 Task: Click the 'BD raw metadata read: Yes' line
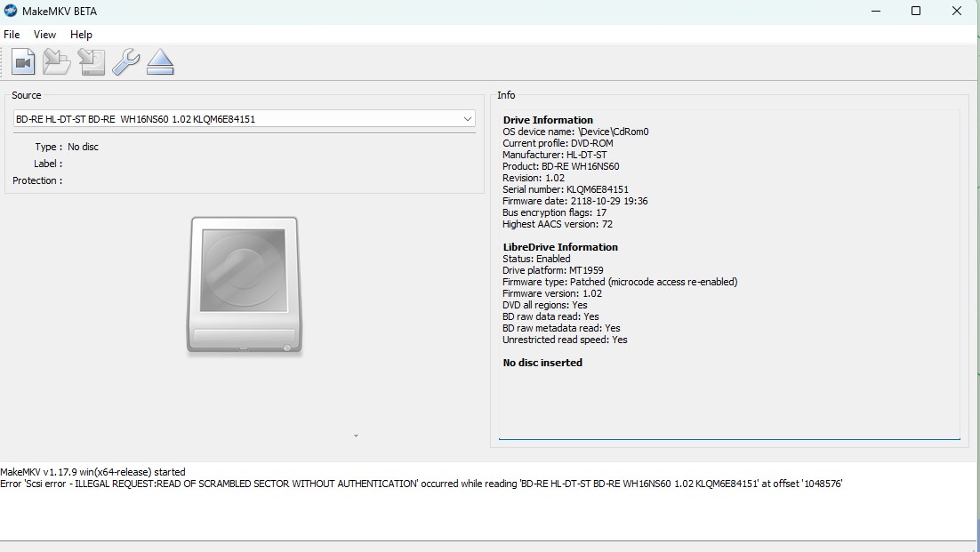tap(561, 328)
